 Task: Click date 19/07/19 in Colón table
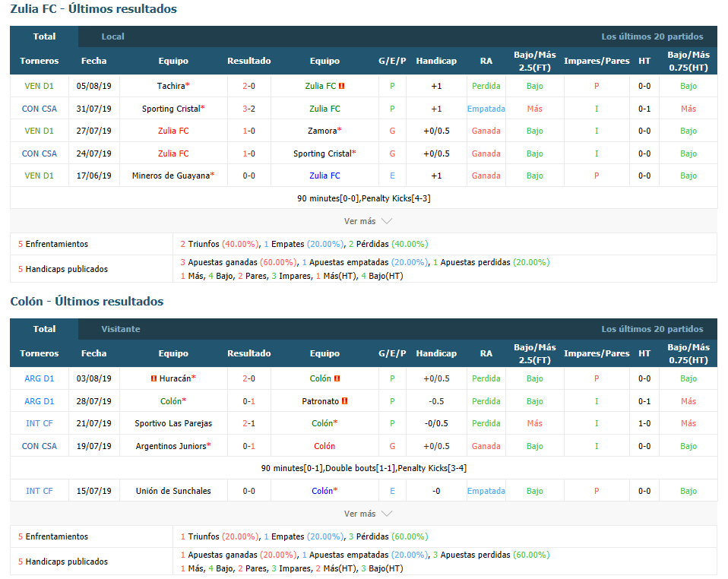click(x=93, y=446)
